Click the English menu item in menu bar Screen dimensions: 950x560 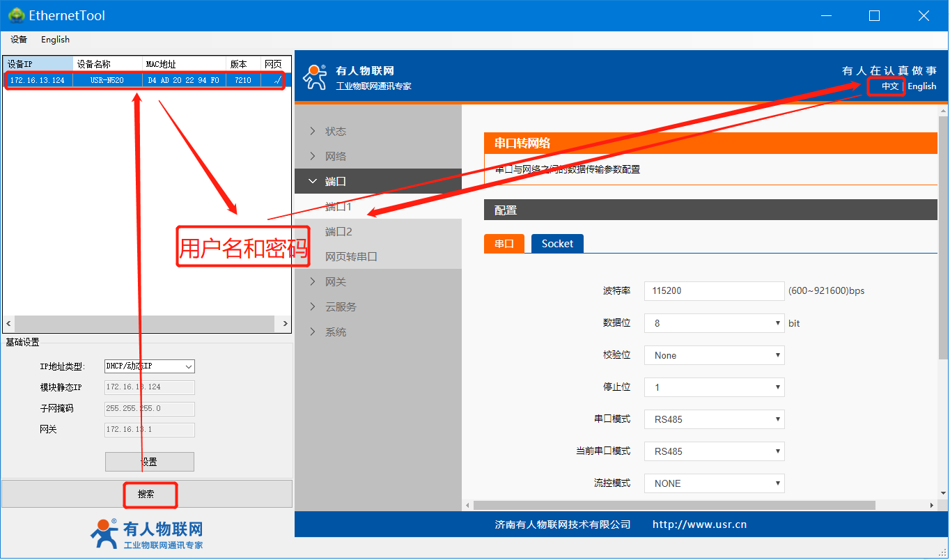coord(55,40)
